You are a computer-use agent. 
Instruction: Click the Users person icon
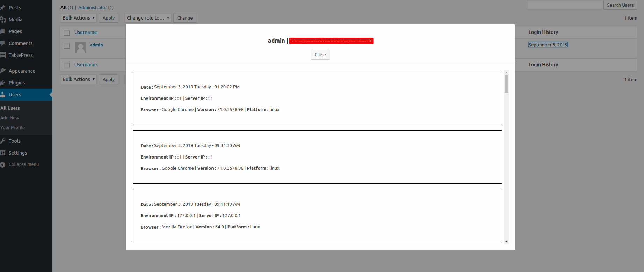coord(3,95)
